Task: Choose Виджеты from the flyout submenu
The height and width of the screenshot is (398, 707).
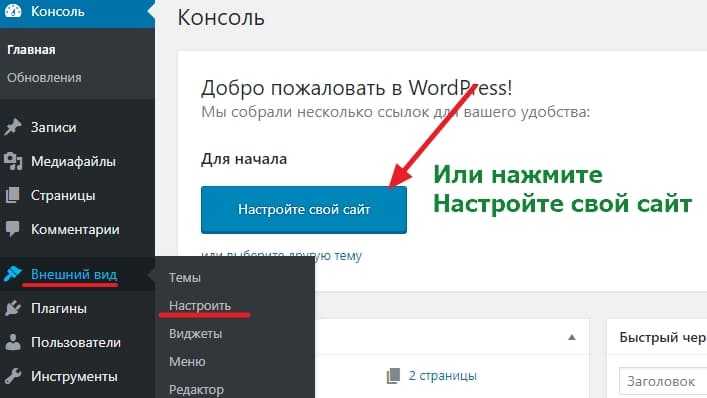Action: click(196, 334)
